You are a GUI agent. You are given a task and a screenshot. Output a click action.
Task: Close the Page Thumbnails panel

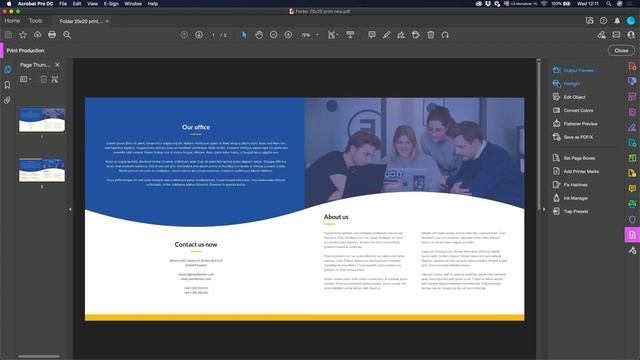point(58,64)
